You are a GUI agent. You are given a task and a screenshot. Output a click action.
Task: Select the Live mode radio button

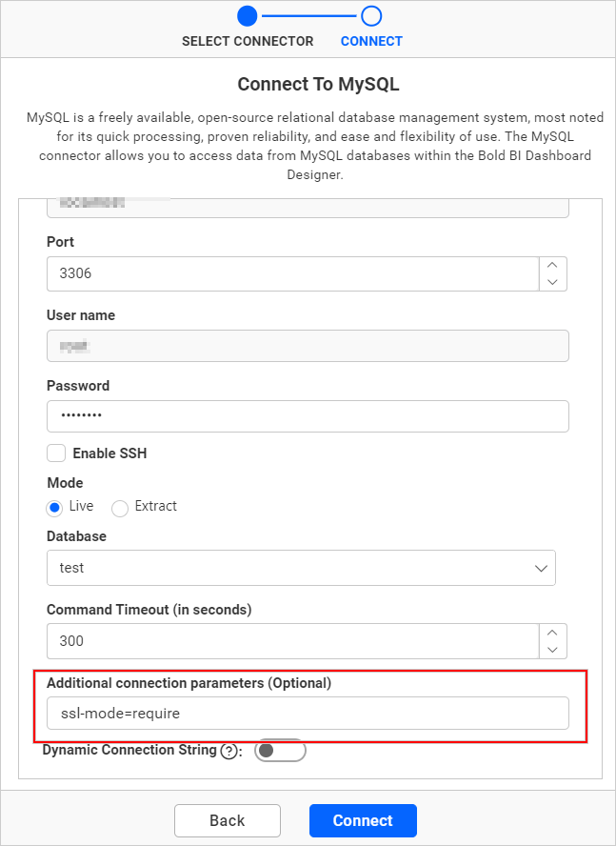pos(55,508)
